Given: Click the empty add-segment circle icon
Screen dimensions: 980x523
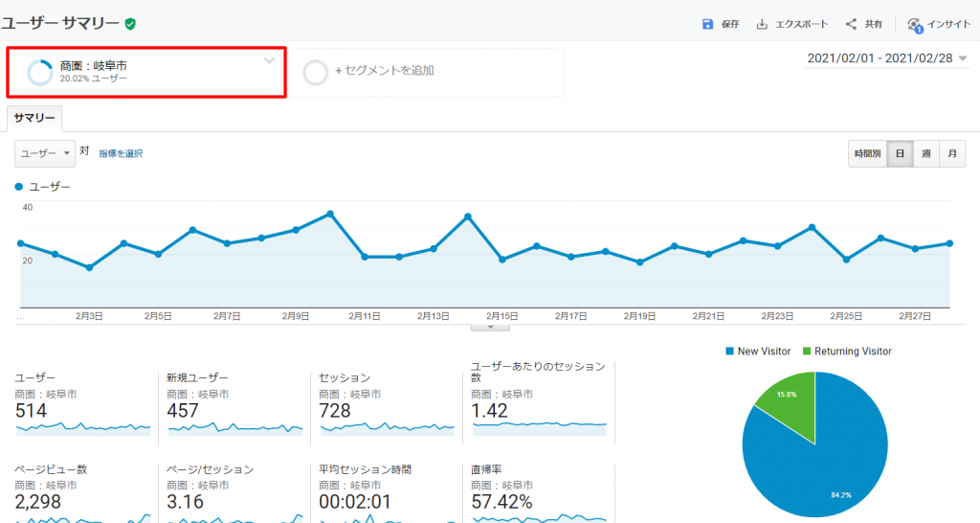Looking at the screenshot, I should pos(315,73).
